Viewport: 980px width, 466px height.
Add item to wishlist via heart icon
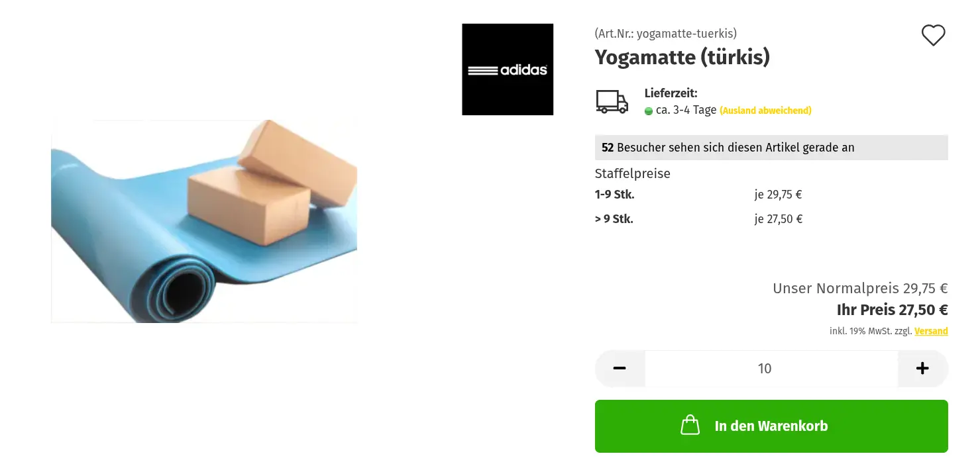933,35
